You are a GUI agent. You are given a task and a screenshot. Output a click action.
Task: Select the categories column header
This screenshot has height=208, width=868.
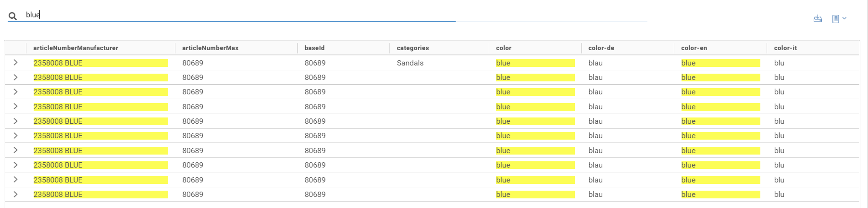click(x=412, y=48)
